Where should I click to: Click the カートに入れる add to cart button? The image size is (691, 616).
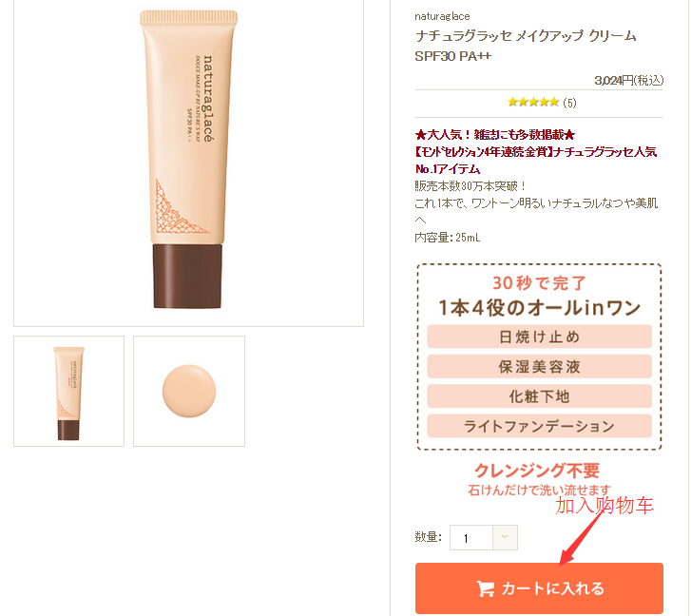click(x=539, y=588)
